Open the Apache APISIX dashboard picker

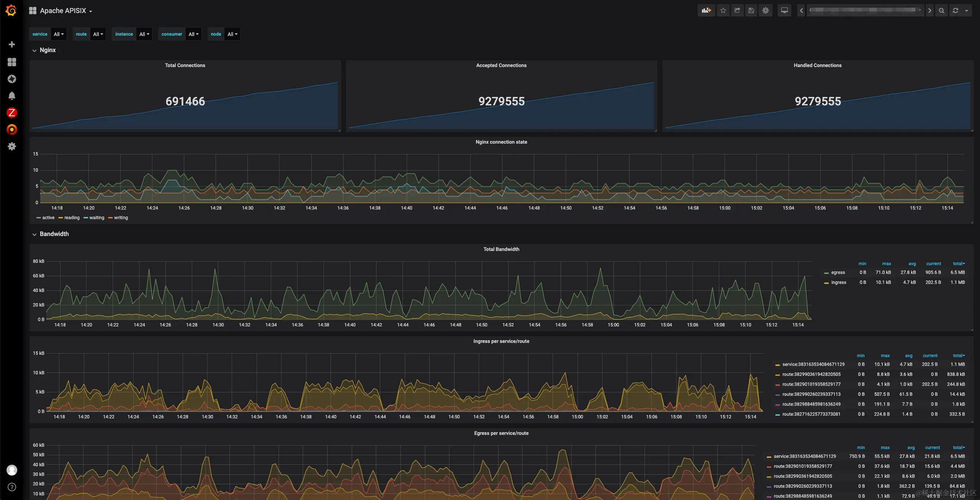pyautogui.click(x=63, y=11)
